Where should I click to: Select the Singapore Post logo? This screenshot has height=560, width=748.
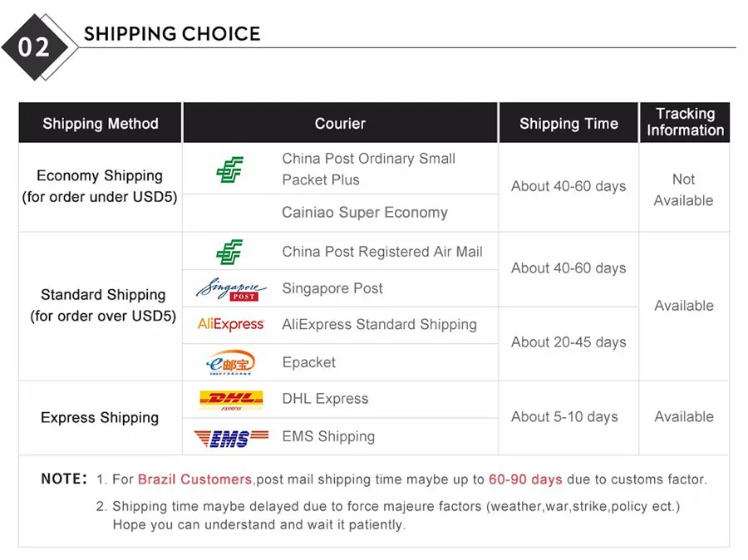coord(231,289)
